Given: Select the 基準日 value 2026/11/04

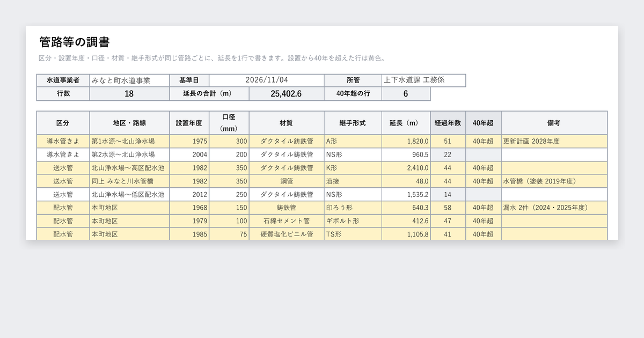Looking at the screenshot, I should click(x=267, y=80).
